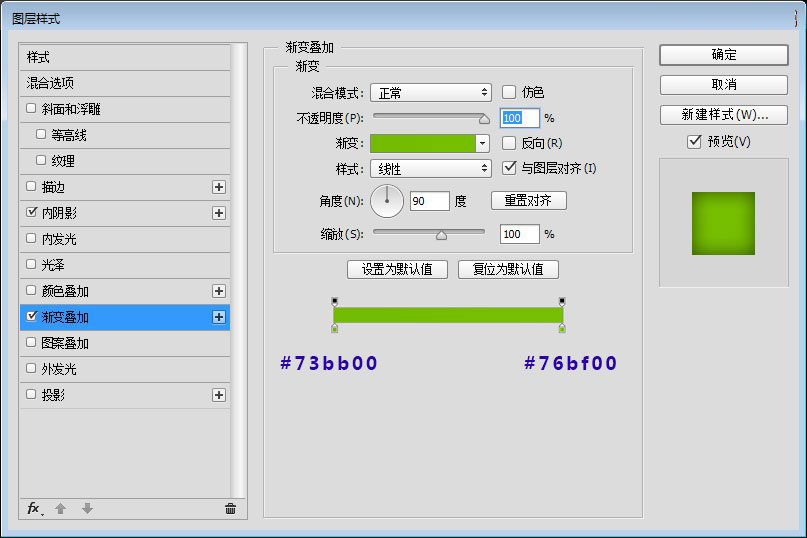Uncheck the 预览 preview checkbox
Screen dimensions: 807x538
[x=694, y=142]
